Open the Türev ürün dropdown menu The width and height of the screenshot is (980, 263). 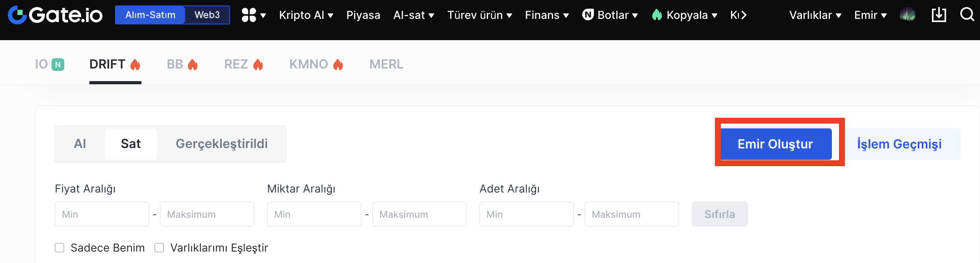click(x=479, y=15)
